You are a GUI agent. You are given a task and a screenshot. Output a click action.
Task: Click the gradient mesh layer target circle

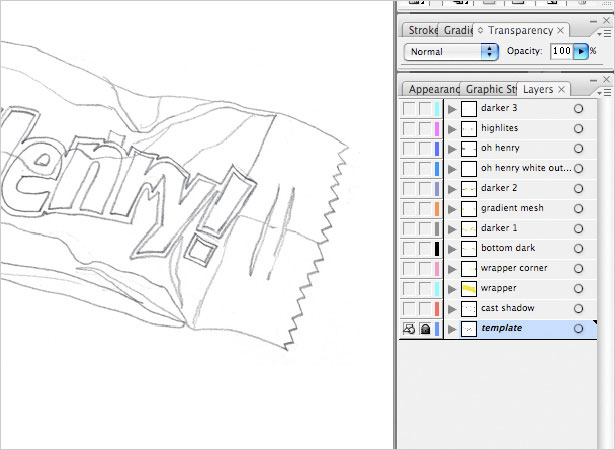[x=579, y=209]
